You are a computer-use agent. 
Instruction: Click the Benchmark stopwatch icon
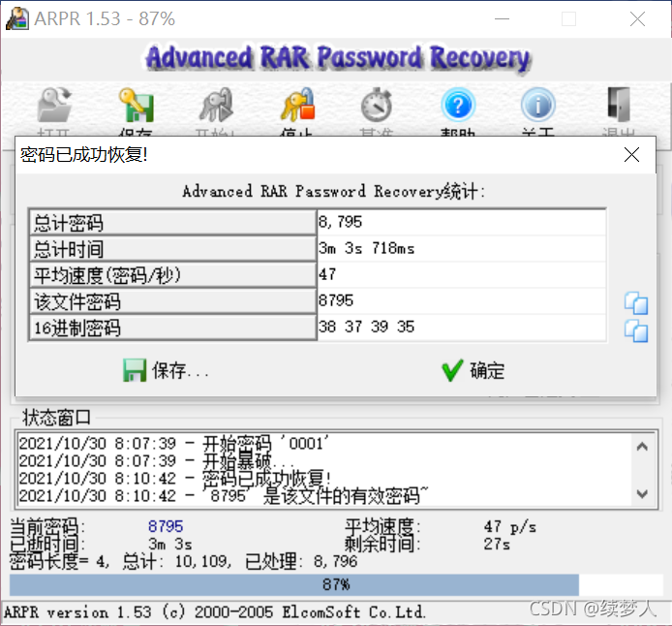point(377,105)
